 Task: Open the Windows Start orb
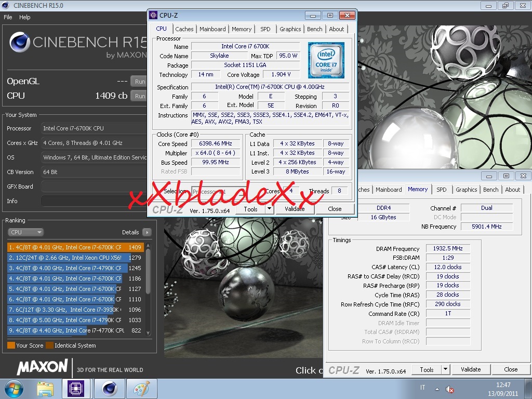[x=14, y=389]
